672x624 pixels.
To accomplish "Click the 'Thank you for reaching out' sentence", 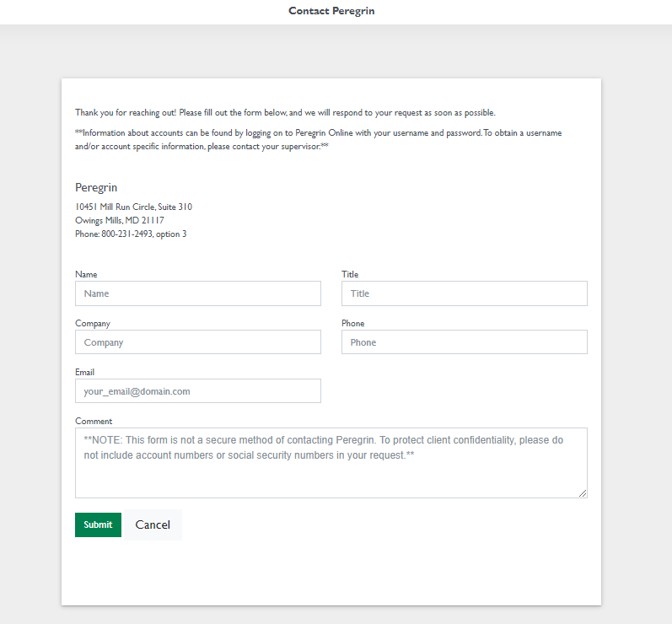I will click(x=286, y=113).
